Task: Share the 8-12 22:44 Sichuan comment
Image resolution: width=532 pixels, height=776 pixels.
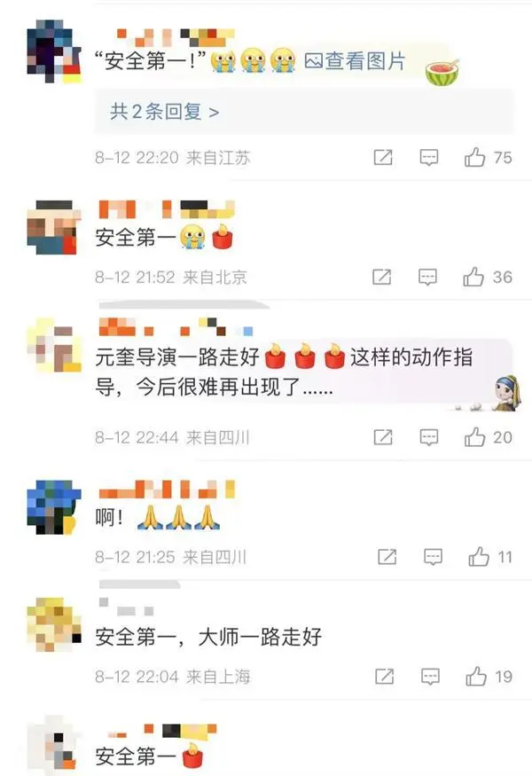Action: [383, 437]
